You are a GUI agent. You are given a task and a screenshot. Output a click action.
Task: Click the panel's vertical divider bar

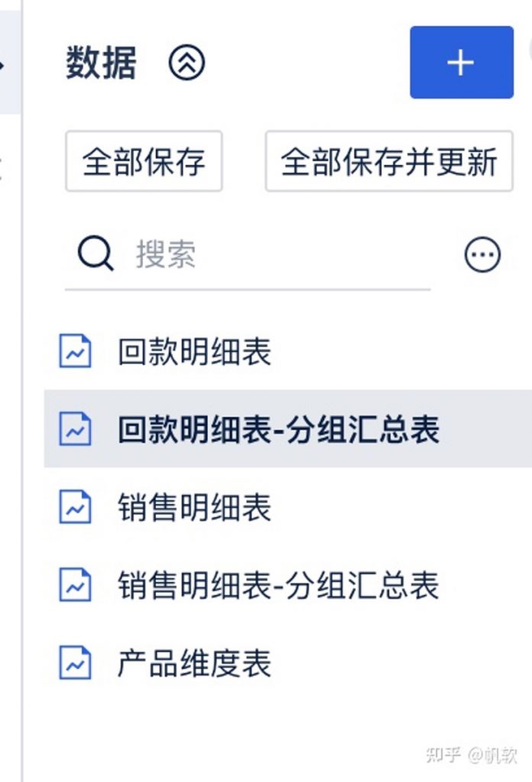[x=22, y=391]
